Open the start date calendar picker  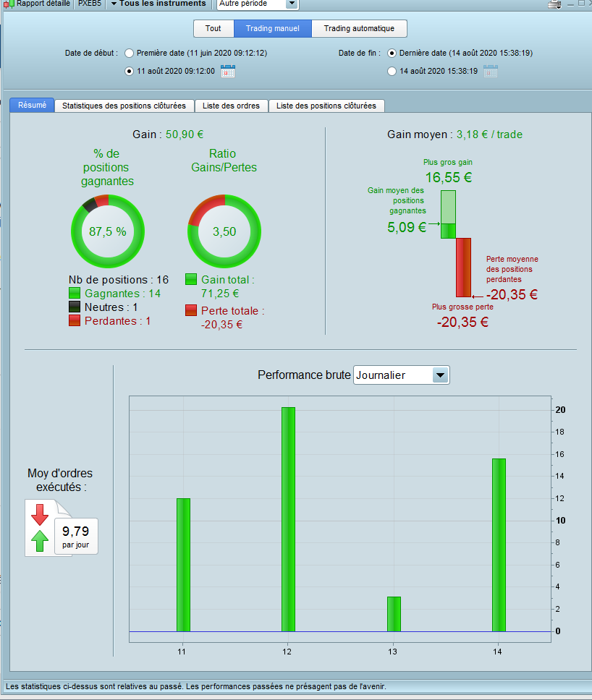point(228,71)
